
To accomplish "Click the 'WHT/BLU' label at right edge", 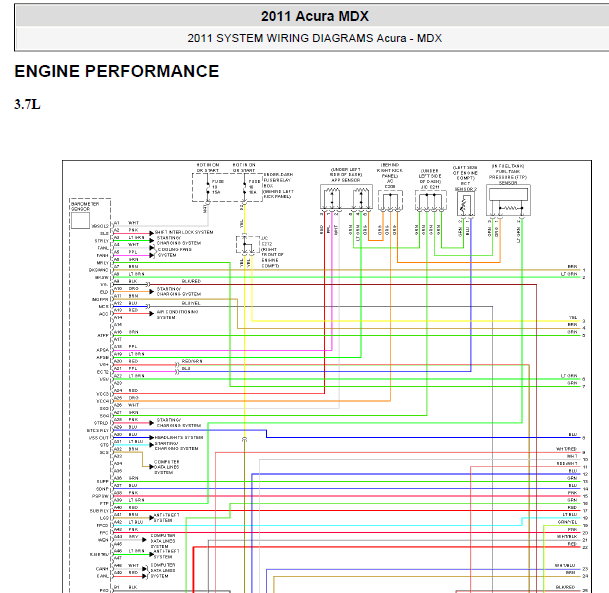I will click(565, 565).
